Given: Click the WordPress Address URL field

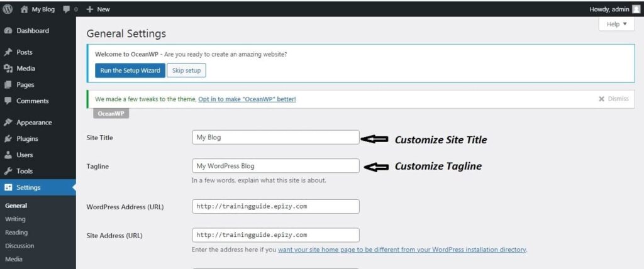Looking at the screenshot, I should [275, 206].
